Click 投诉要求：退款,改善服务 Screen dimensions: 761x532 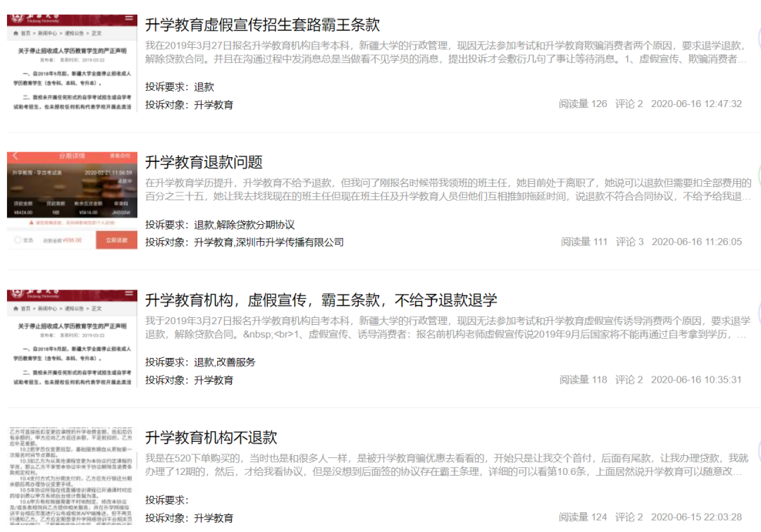200,362
